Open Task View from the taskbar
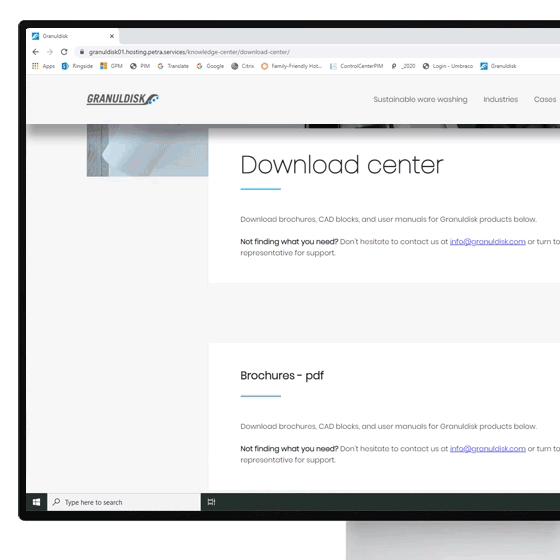This screenshot has width=560, height=560. (211, 502)
